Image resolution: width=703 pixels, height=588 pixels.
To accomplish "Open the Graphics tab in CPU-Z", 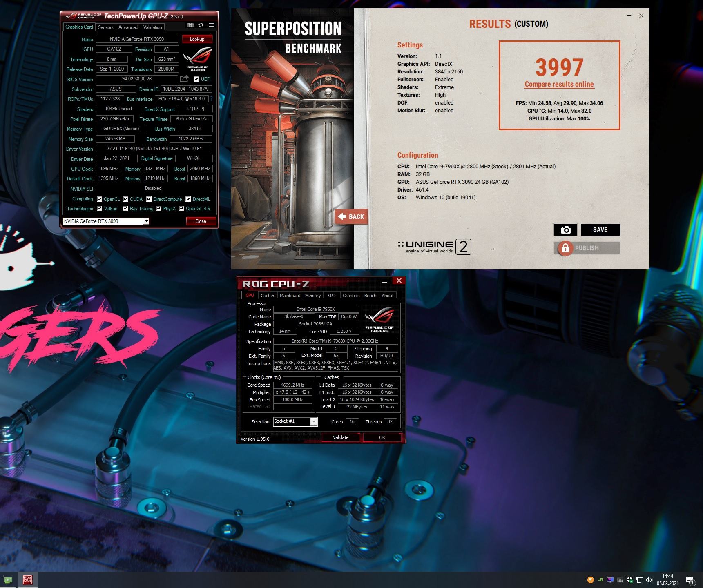I will [351, 296].
